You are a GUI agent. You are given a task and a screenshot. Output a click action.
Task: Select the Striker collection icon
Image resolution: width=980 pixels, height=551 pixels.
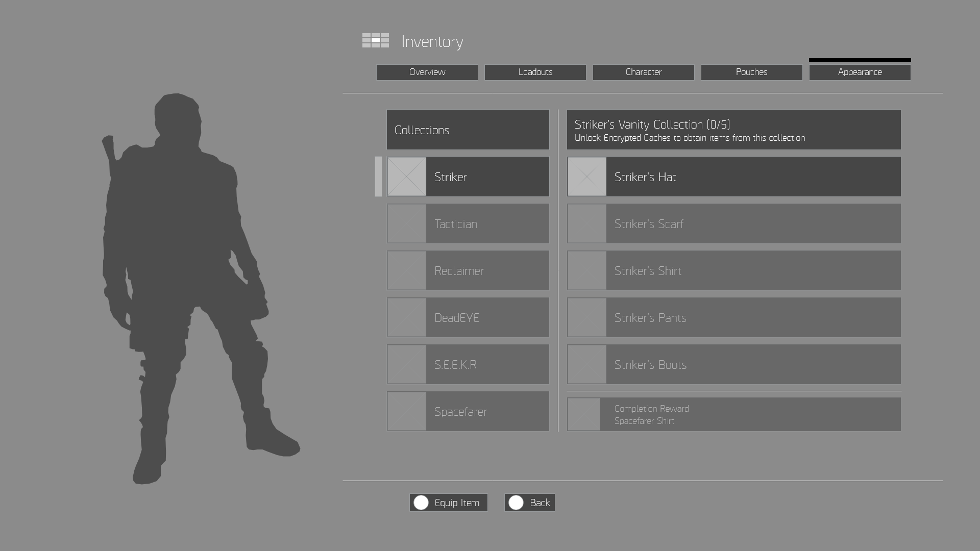pos(407,177)
